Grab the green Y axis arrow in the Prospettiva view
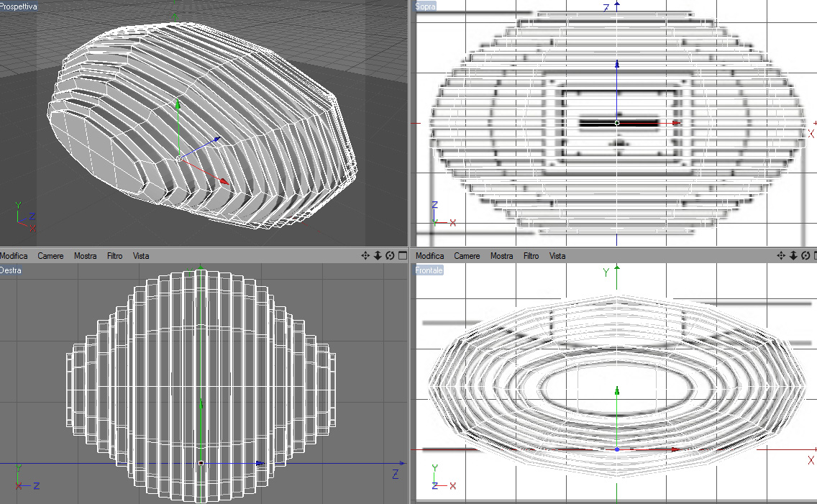The height and width of the screenshot is (504, 817). point(178,104)
